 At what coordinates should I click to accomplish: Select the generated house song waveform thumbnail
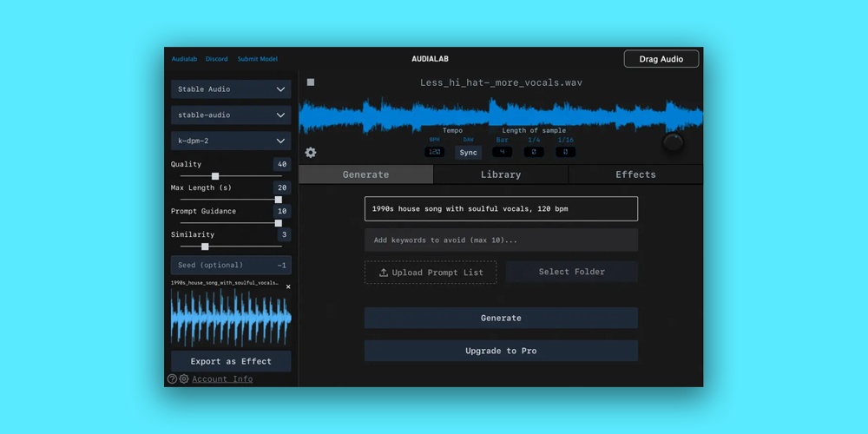[x=231, y=319]
